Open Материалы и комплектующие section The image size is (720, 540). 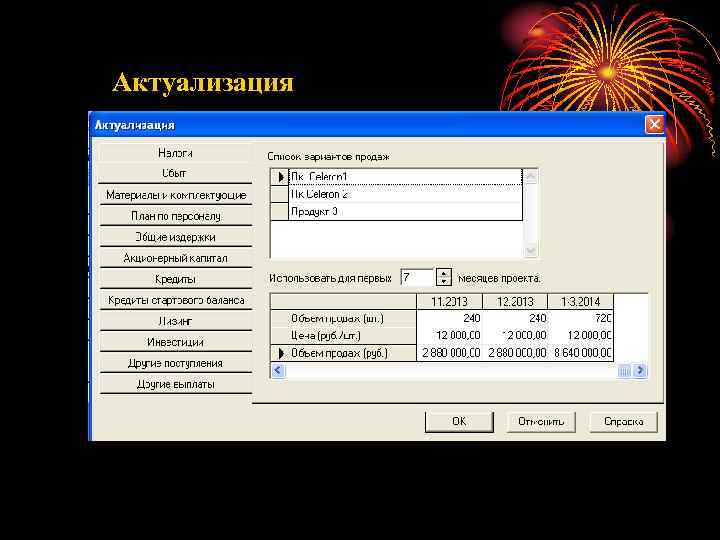point(175,195)
